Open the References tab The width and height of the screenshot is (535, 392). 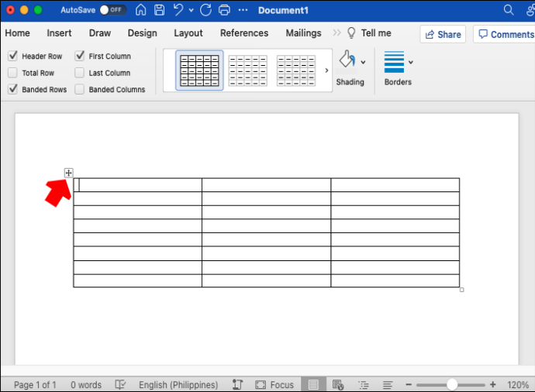pos(244,33)
